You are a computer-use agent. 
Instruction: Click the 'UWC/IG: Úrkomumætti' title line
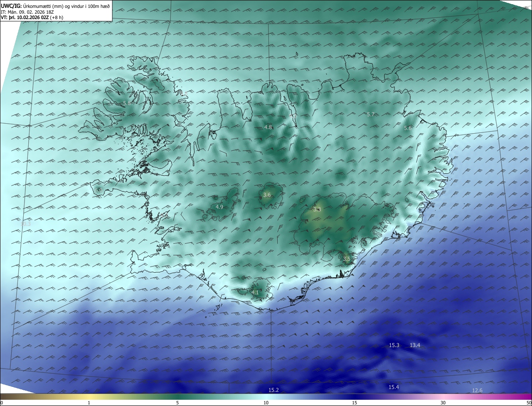pyautogui.click(x=55, y=6)
